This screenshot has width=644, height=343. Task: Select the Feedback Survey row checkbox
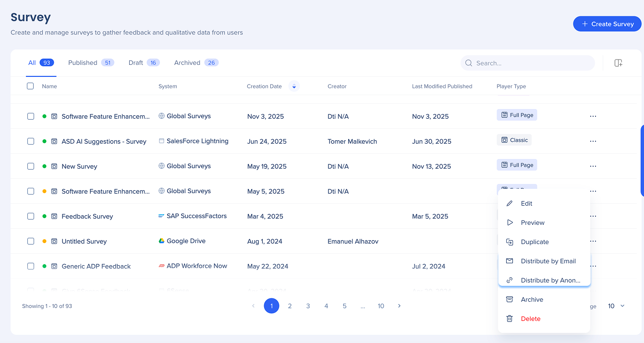coord(31,216)
